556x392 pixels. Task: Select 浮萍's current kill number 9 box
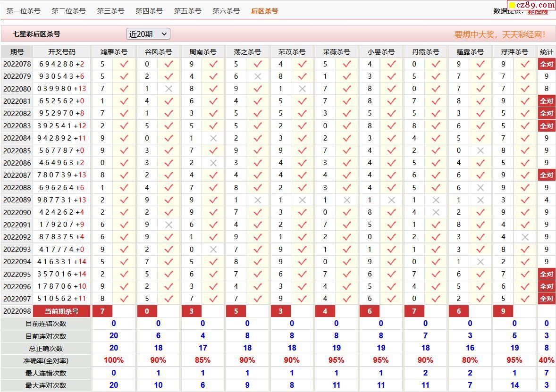coord(503,311)
